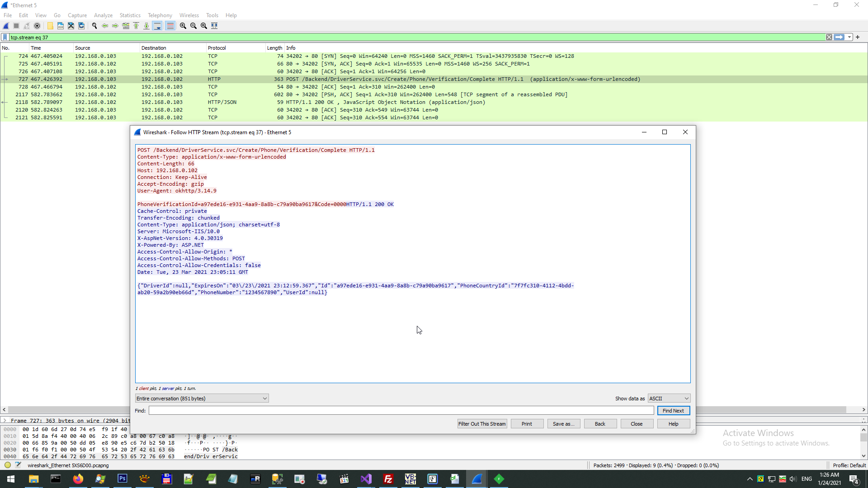Click the Save as... button
Viewport: 868px width, 488px height.
point(563,424)
